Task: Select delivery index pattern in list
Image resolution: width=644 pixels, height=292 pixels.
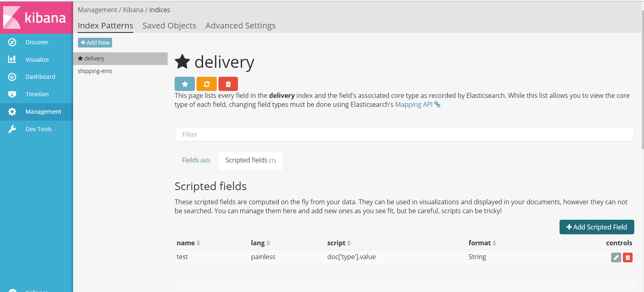Action: tap(120, 58)
